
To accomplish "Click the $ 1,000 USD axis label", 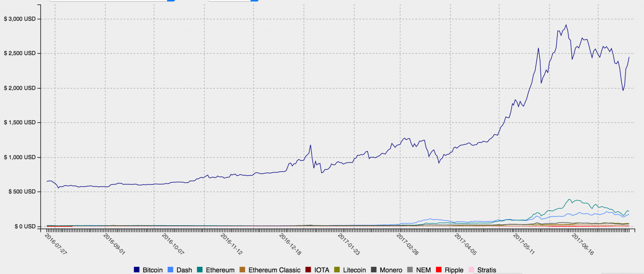I will 20,157.
